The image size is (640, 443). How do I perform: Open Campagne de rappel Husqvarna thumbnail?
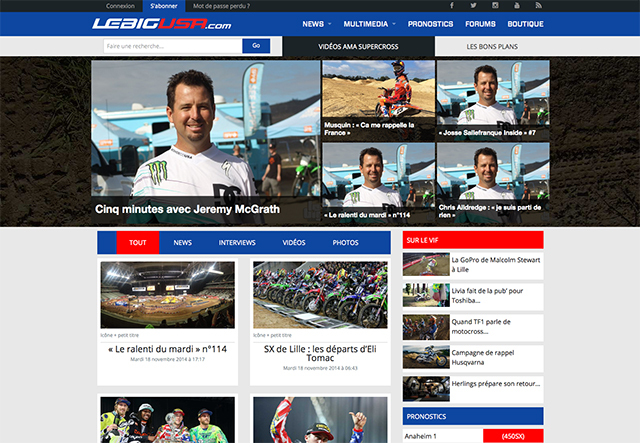[426, 357]
